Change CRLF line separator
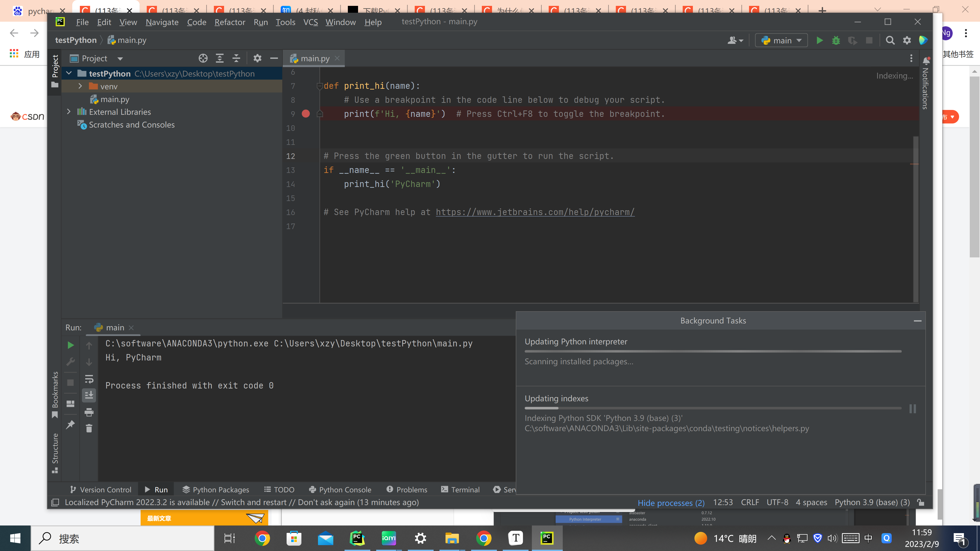 point(750,502)
